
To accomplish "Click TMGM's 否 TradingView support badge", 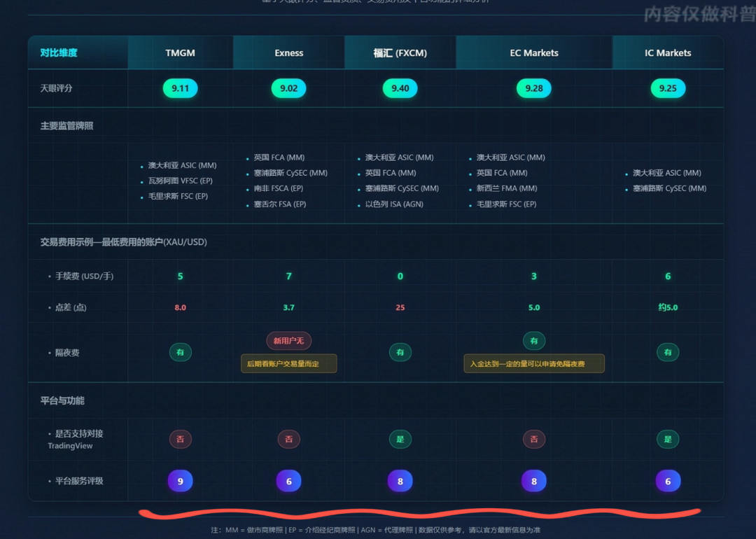I will [180, 440].
